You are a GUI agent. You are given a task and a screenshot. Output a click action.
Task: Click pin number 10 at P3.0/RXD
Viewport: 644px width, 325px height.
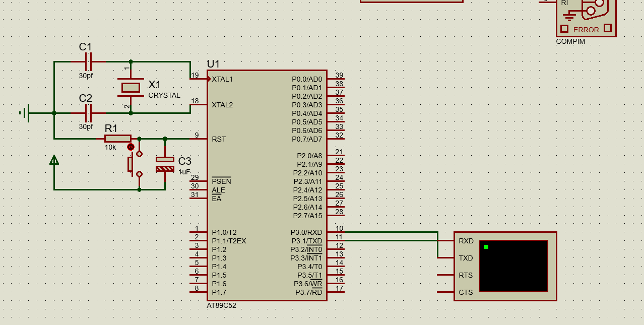339,228
